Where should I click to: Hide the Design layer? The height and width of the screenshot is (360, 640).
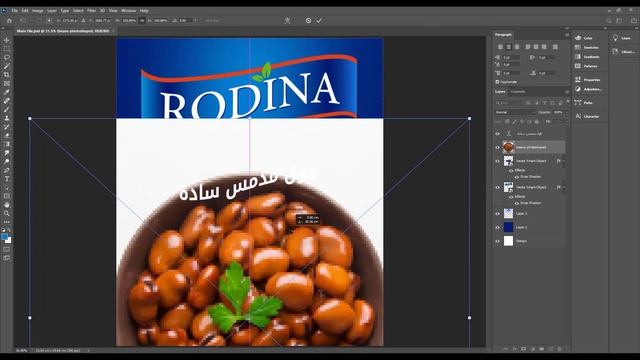coord(497,241)
